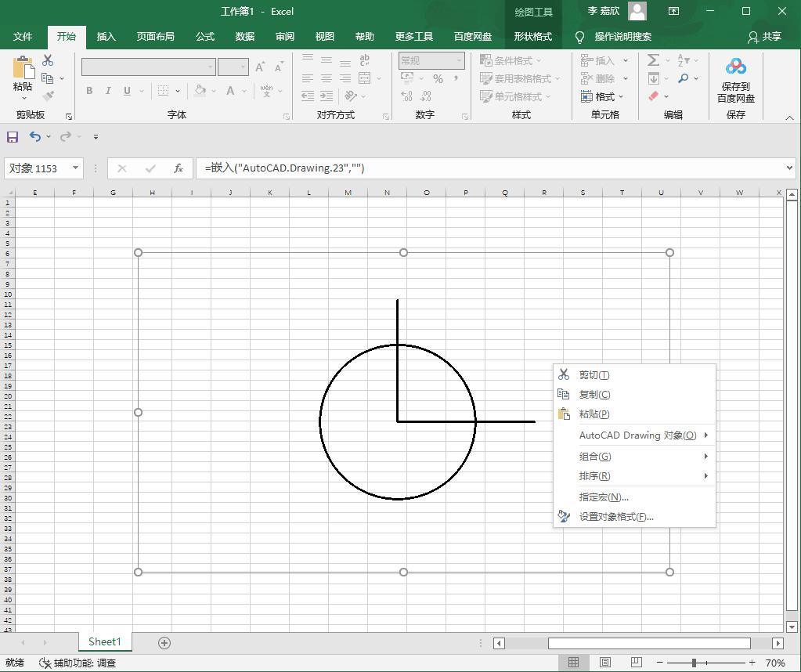Switch to the 插入 ribbon tab
This screenshot has width=801, height=672.
pyautogui.click(x=106, y=36)
